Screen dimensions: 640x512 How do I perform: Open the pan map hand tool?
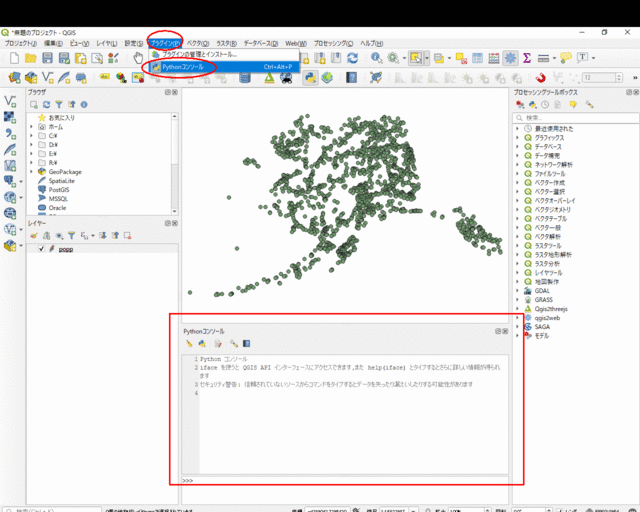[138, 58]
